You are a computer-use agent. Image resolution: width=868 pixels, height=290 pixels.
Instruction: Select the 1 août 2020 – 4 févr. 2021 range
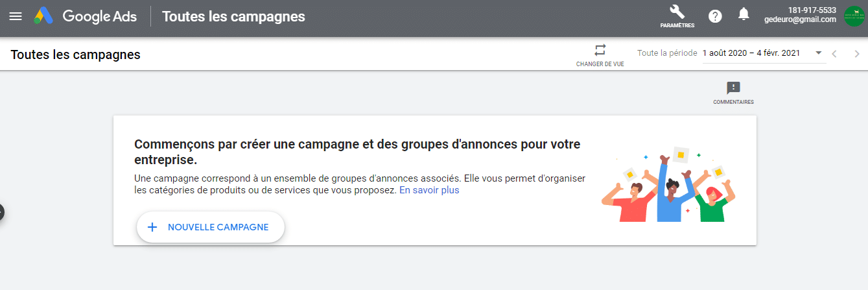pyautogui.click(x=752, y=53)
